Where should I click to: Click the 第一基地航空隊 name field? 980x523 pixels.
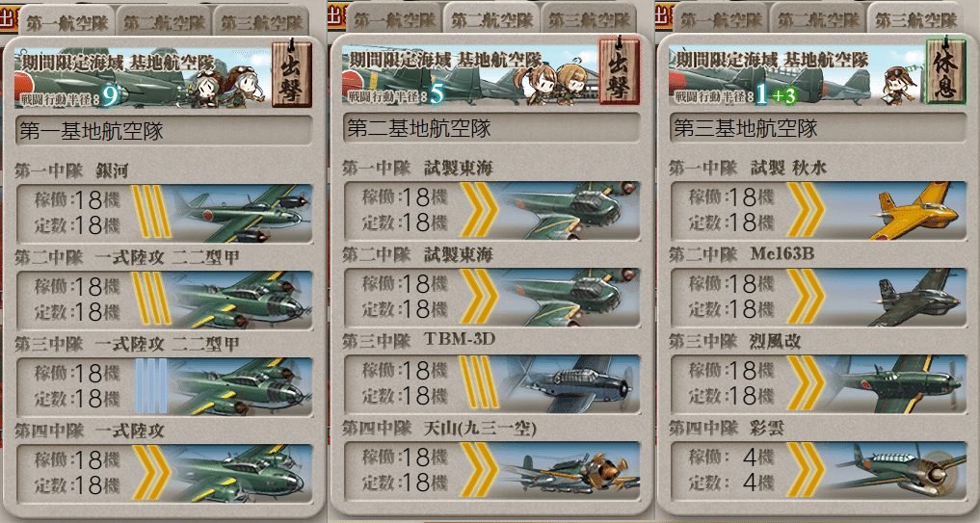(165, 131)
